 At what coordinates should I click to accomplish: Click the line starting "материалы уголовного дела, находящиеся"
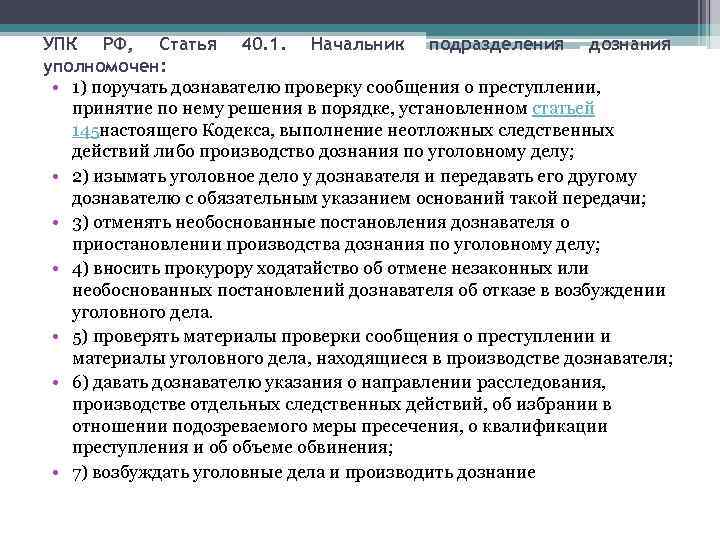372,359
